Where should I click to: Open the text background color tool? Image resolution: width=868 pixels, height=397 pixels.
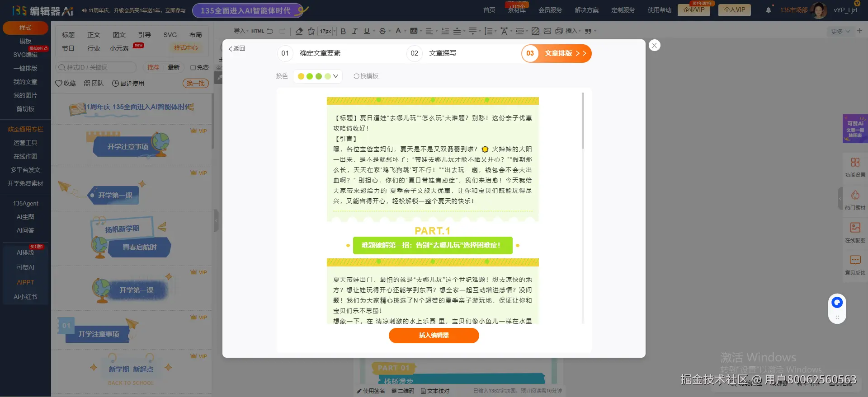click(x=414, y=31)
